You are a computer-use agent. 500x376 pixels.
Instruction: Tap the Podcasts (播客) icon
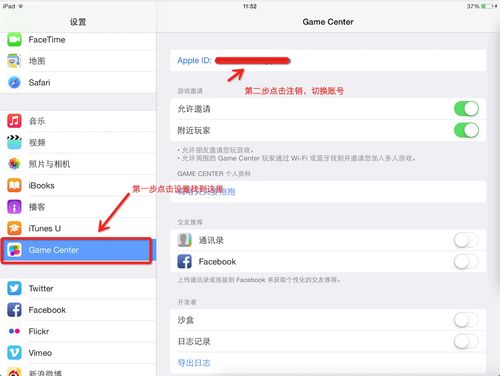tap(14, 207)
